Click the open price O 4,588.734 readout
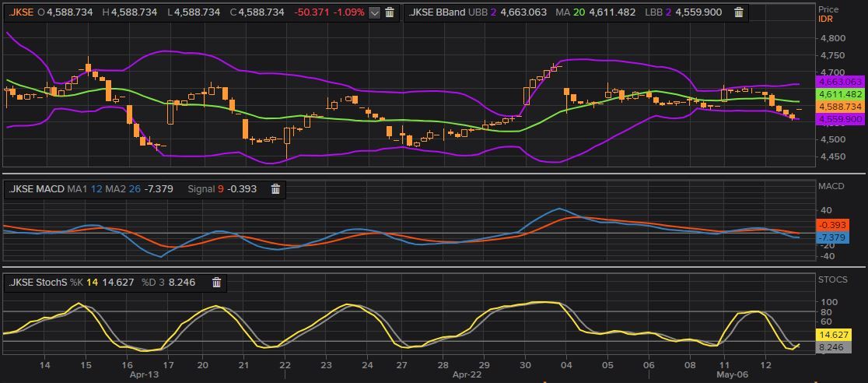The width and height of the screenshot is (868, 383). click(x=65, y=12)
